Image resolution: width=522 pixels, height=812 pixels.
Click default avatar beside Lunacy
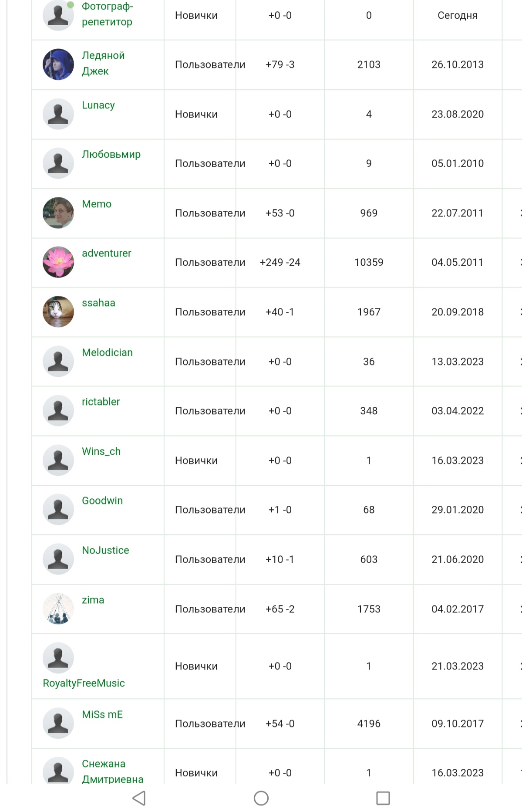[58, 114]
